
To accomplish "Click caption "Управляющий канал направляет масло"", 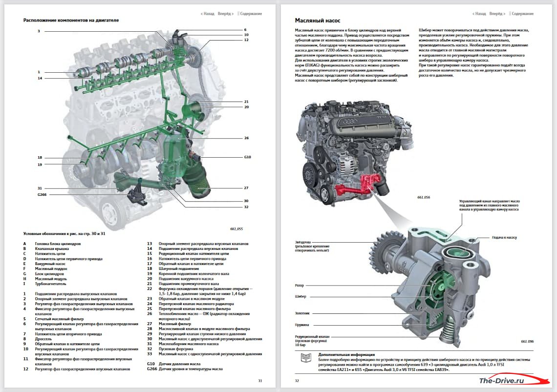I will pyautogui.click(x=489, y=201).
